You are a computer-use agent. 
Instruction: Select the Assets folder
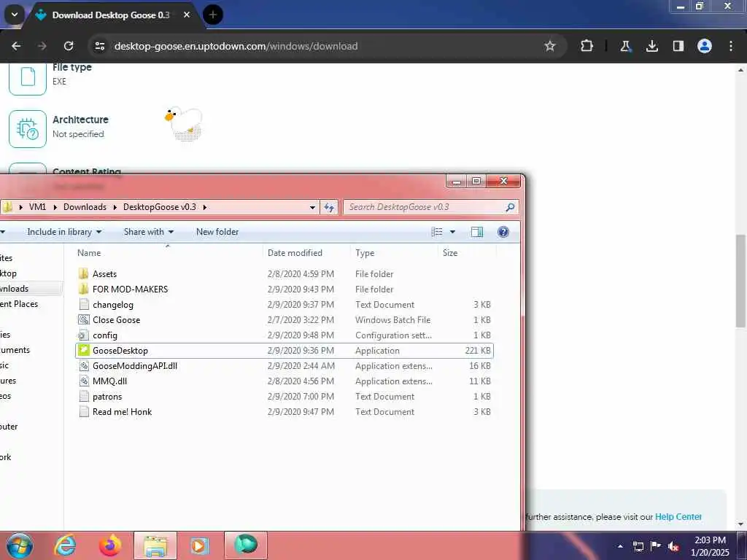(x=285, y=274)
